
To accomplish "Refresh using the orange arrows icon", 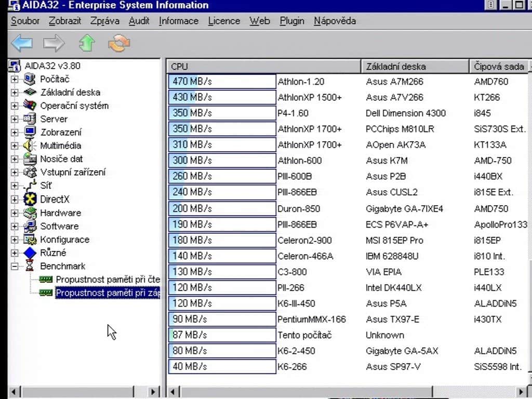I will tap(119, 43).
